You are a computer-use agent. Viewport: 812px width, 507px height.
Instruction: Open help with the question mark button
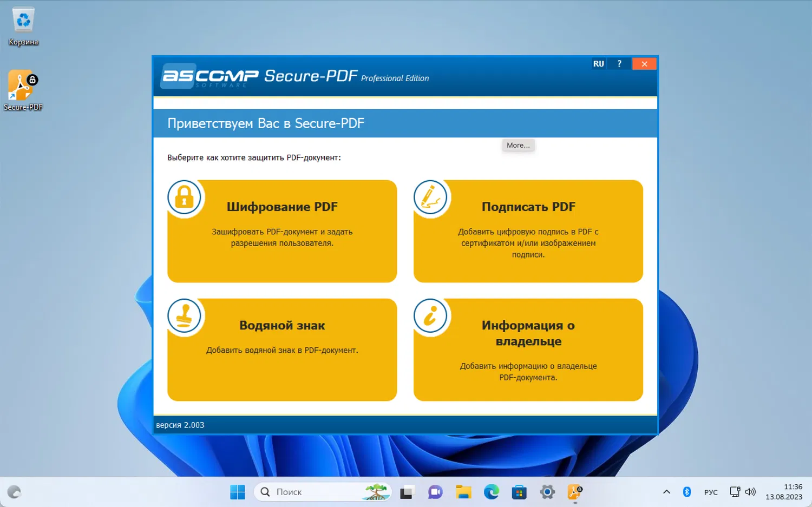[619, 64]
